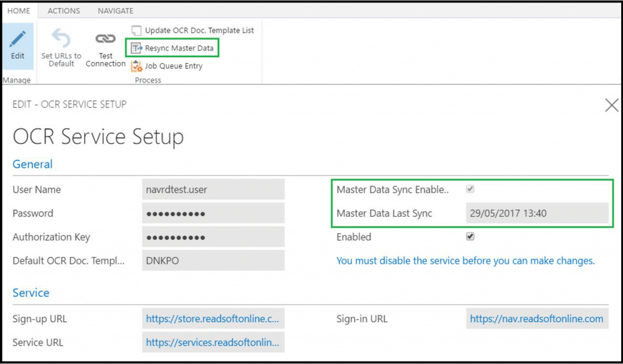Close the OCR Service Setup dialog
The image size is (623, 364).
(611, 105)
